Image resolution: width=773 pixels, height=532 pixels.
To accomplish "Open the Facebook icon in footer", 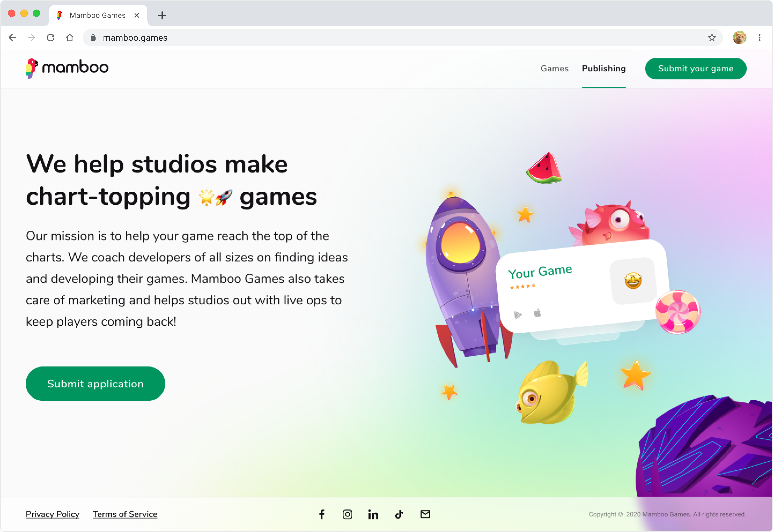I will click(x=322, y=514).
